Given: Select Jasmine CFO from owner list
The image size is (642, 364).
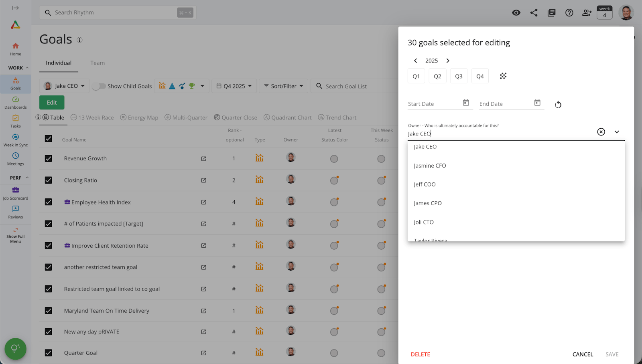Looking at the screenshot, I should (430, 166).
